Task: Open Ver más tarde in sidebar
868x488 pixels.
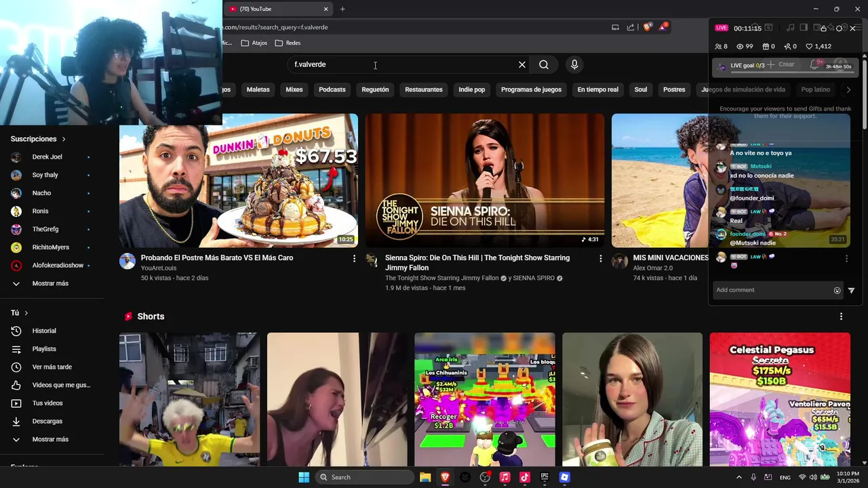Action: [x=52, y=367]
